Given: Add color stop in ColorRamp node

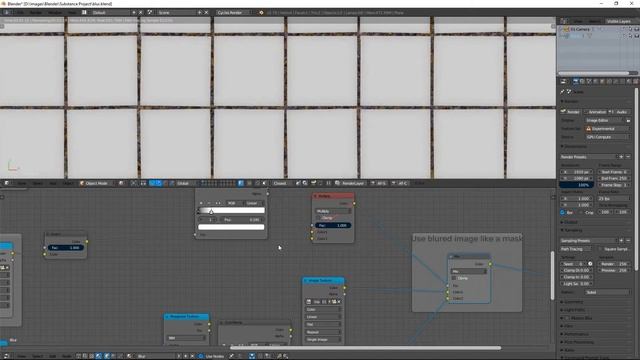Looking at the screenshot, I should [201, 203].
